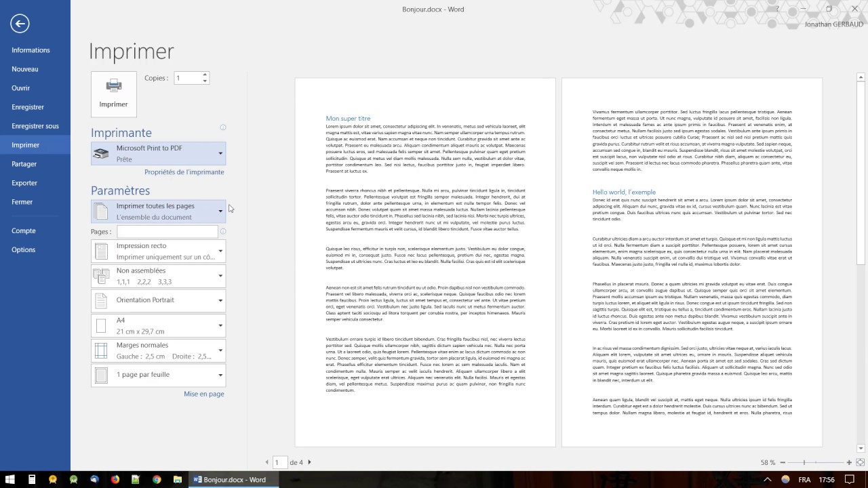Increase the number of copies with up arrow
Viewport: 868px width, 488px height.
[x=205, y=75]
